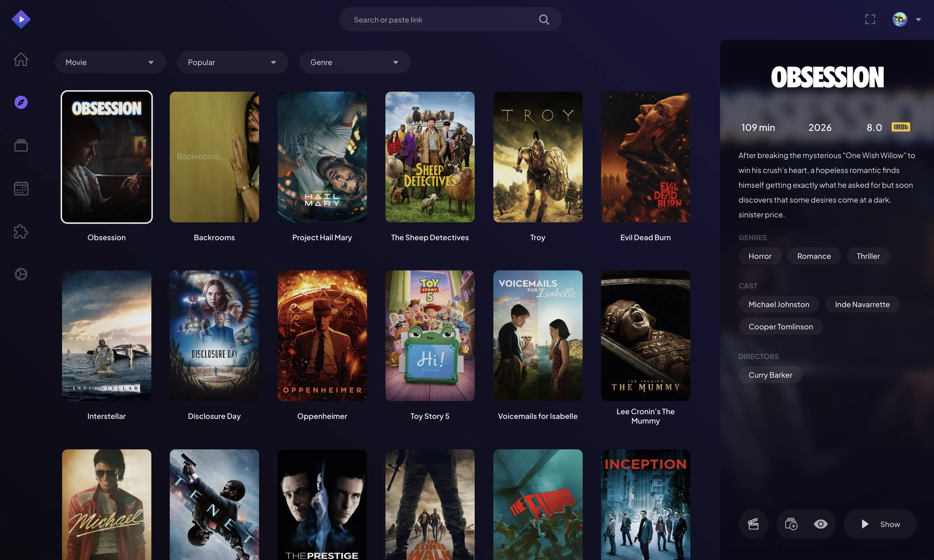Enter fullscreen mode via the fullscreen icon
Screen dimensions: 934x560
coord(870,19)
